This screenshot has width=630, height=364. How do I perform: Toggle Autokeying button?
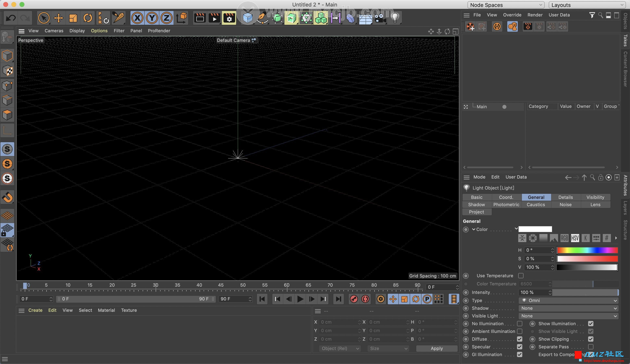click(x=365, y=299)
